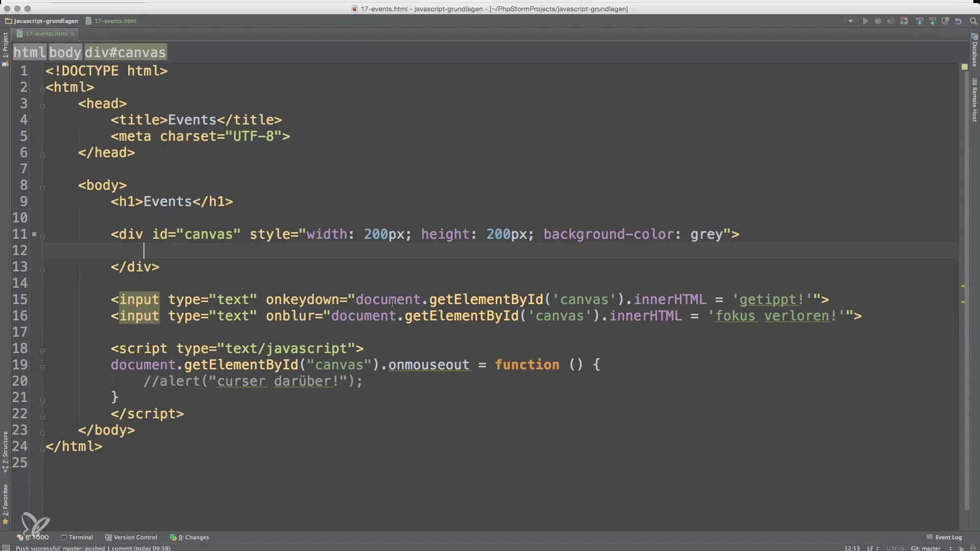Open the Event Log

point(944,537)
